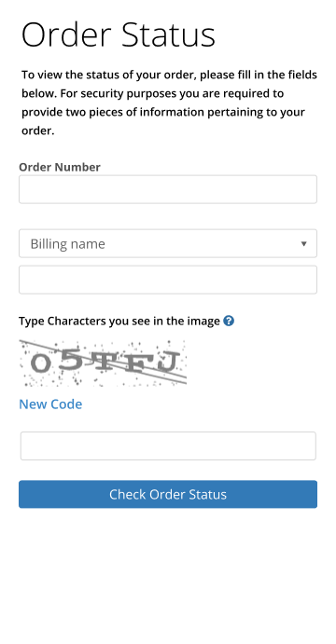Focus the empty field under Billing name

click(x=168, y=280)
